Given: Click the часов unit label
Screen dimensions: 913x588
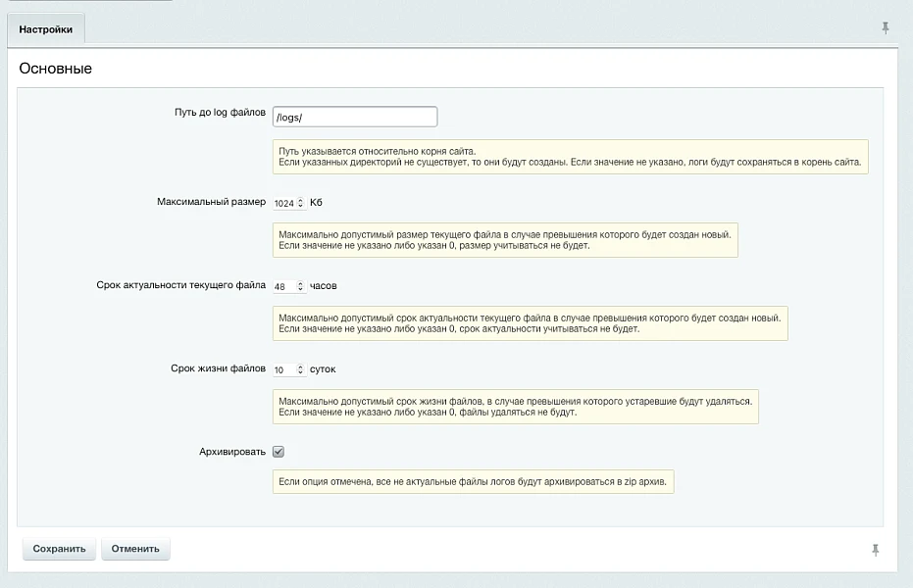Looking at the screenshot, I should tap(324, 285).
